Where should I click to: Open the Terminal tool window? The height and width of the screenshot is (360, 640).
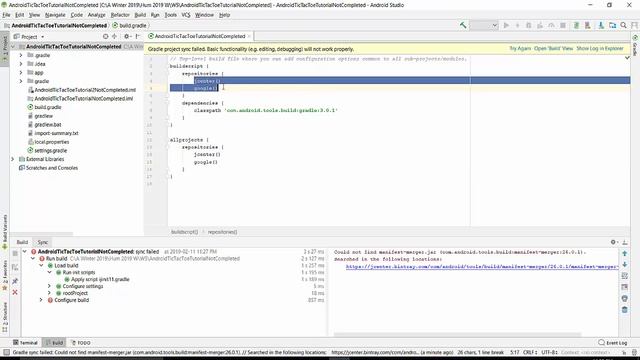[25, 343]
